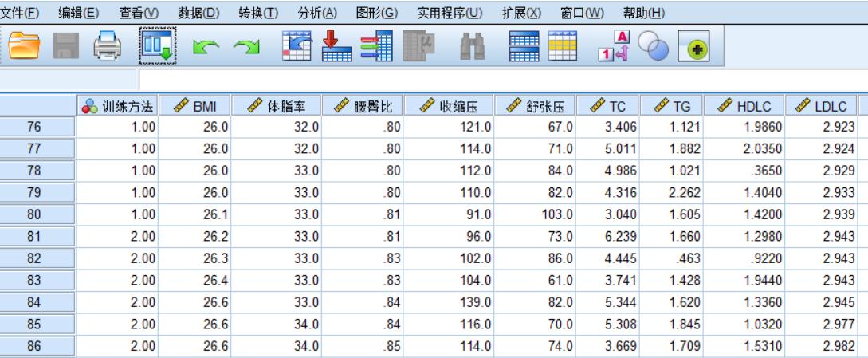Select the 舒张压 column header

coord(535,106)
